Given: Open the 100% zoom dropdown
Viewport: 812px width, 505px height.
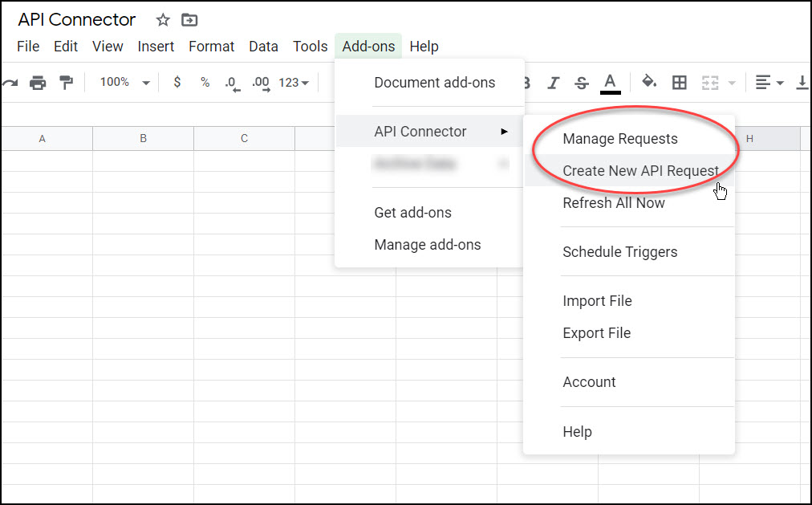Looking at the screenshot, I should click(124, 83).
